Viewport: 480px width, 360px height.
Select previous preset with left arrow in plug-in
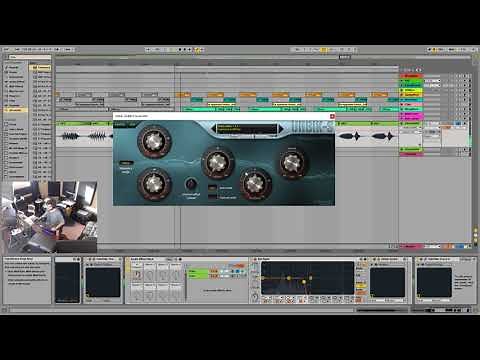[x=213, y=129]
